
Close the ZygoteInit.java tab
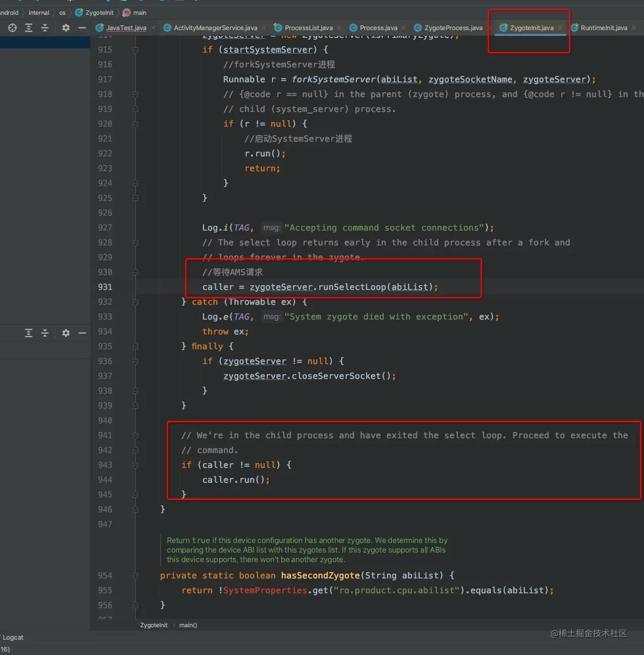coord(560,28)
